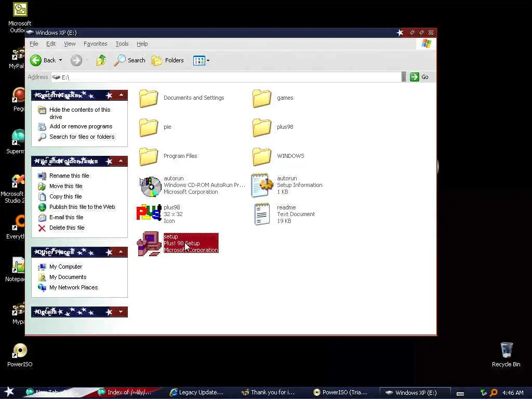The image size is (532, 399).
Task: Open the Favorites menu
Action: click(96, 44)
